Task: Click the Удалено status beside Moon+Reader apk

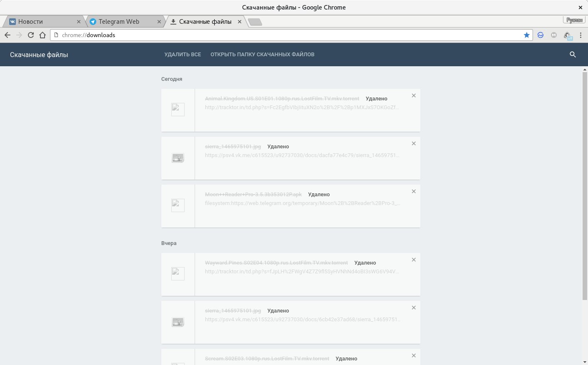Action: tap(319, 195)
